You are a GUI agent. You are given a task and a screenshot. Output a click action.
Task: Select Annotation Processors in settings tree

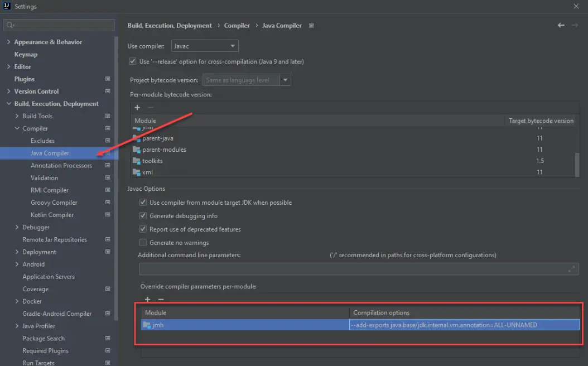tap(61, 166)
